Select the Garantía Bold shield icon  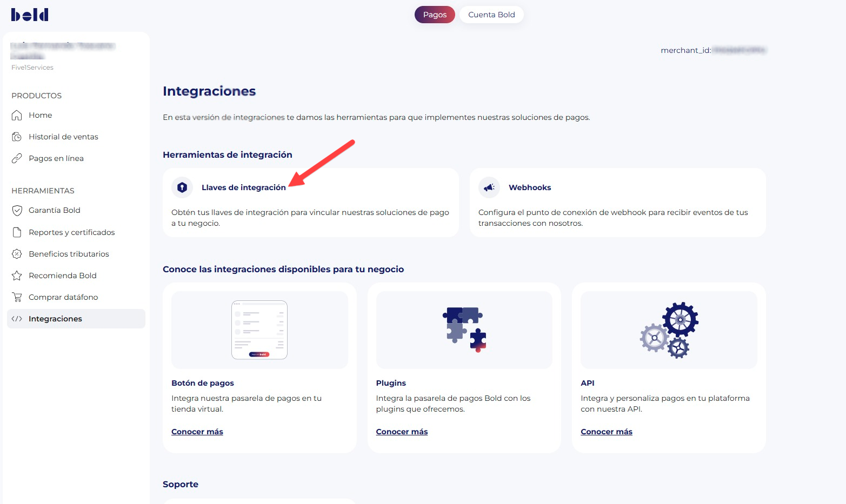coord(17,210)
